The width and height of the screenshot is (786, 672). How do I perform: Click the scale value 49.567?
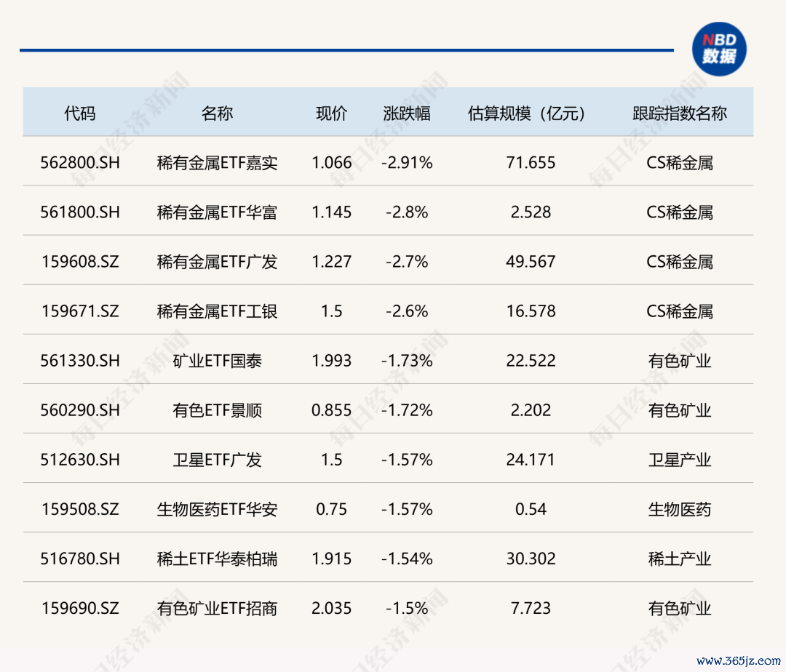[x=531, y=262]
